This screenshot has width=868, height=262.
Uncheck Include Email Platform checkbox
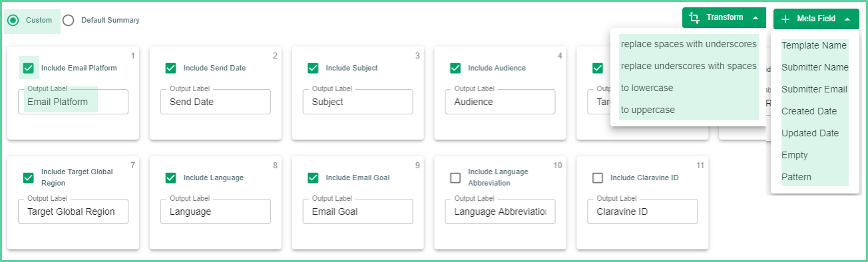coord(28,68)
